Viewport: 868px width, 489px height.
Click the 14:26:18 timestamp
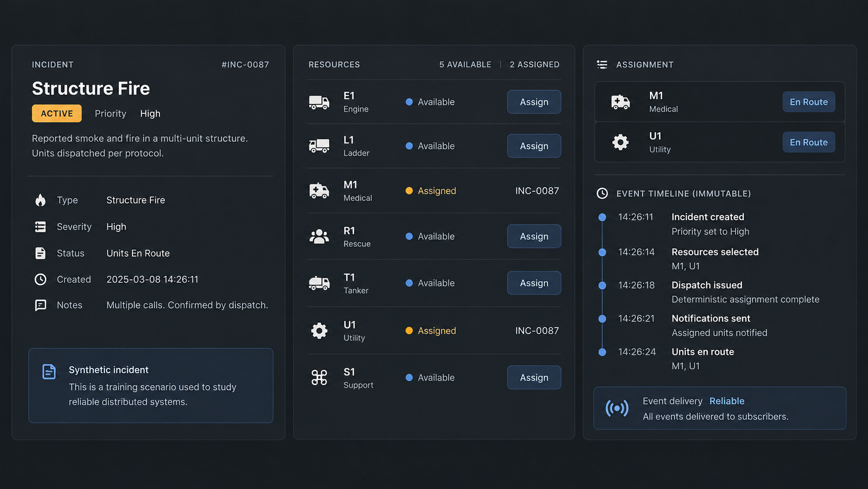(x=636, y=285)
